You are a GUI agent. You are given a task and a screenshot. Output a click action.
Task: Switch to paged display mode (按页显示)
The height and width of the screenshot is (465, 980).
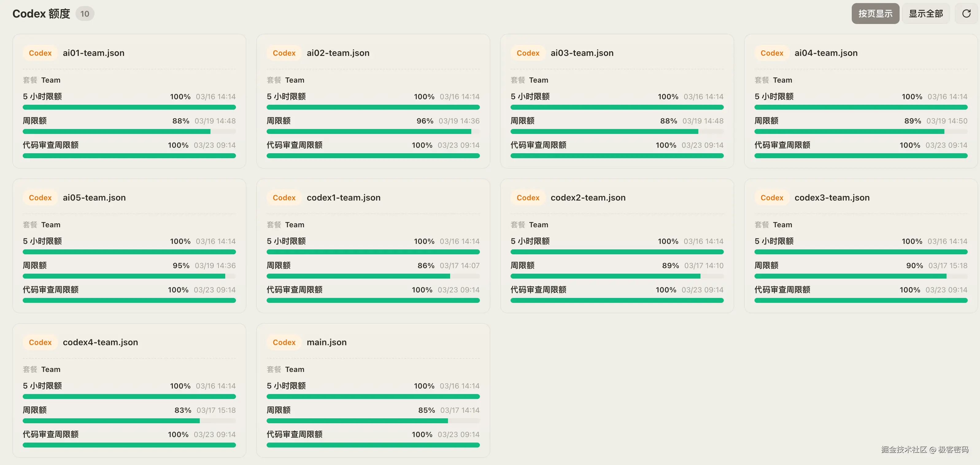875,14
